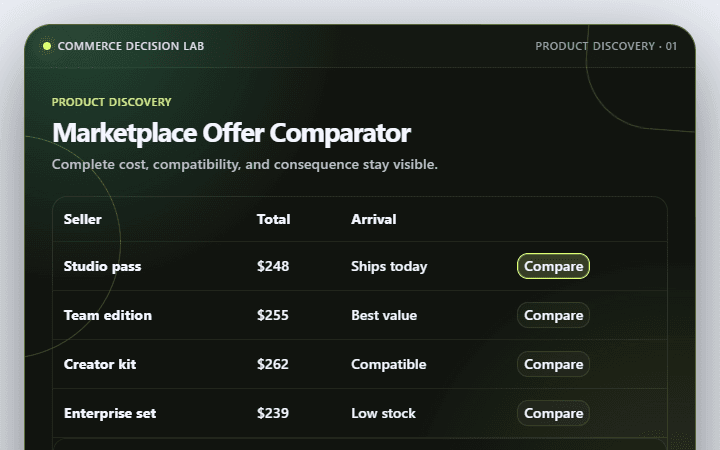Click the $239 total price
The image size is (720, 450).
pos(273,413)
